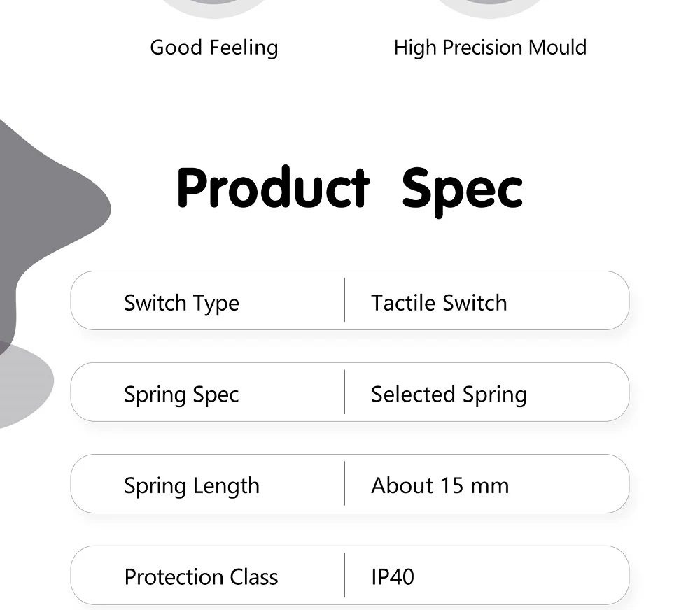Viewport: 700px width, 610px height.
Task: Select the Good Feeling caption
Action: coord(214,48)
